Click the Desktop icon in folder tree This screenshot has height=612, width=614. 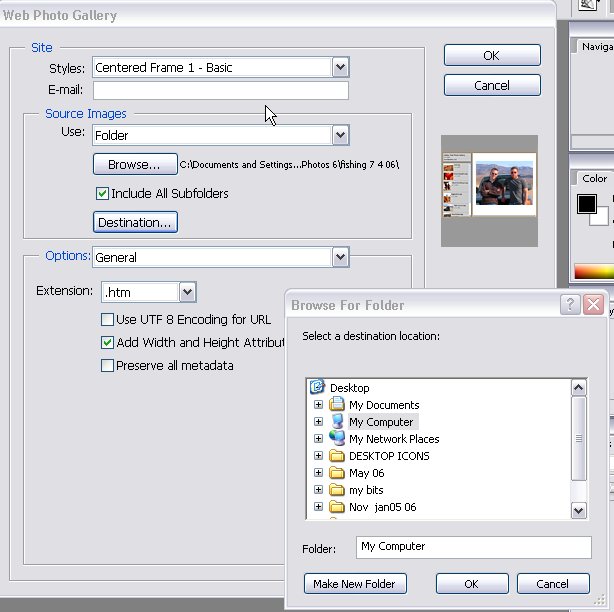click(317, 387)
